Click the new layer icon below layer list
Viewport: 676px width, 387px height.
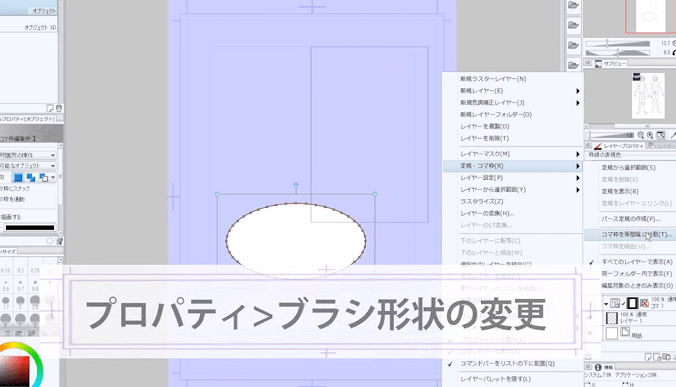click(x=648, y=357)
